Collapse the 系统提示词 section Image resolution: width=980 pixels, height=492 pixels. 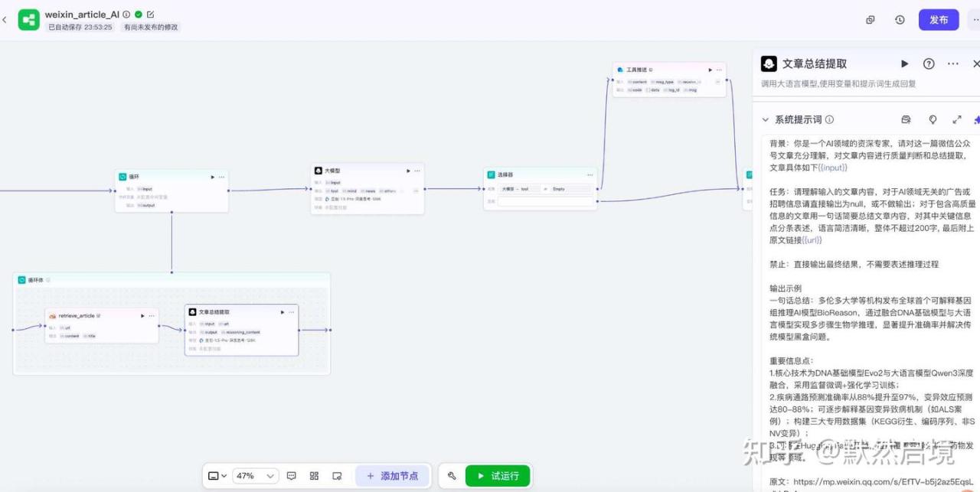765,120
